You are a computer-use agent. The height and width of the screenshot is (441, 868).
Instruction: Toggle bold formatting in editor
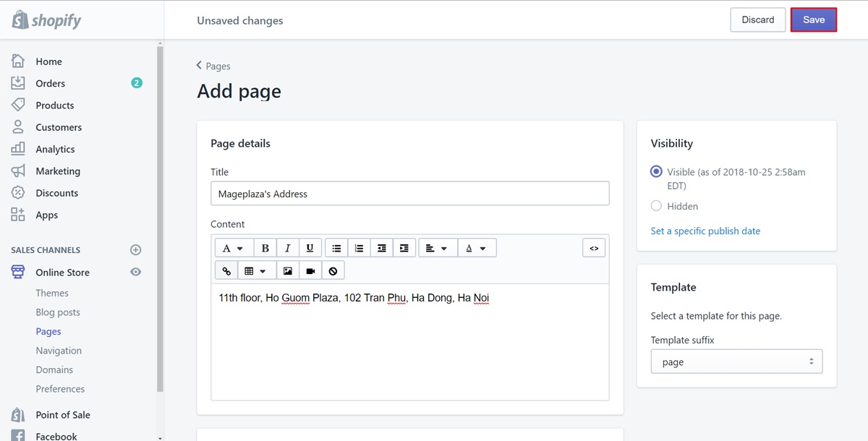(x=265, y=248)
